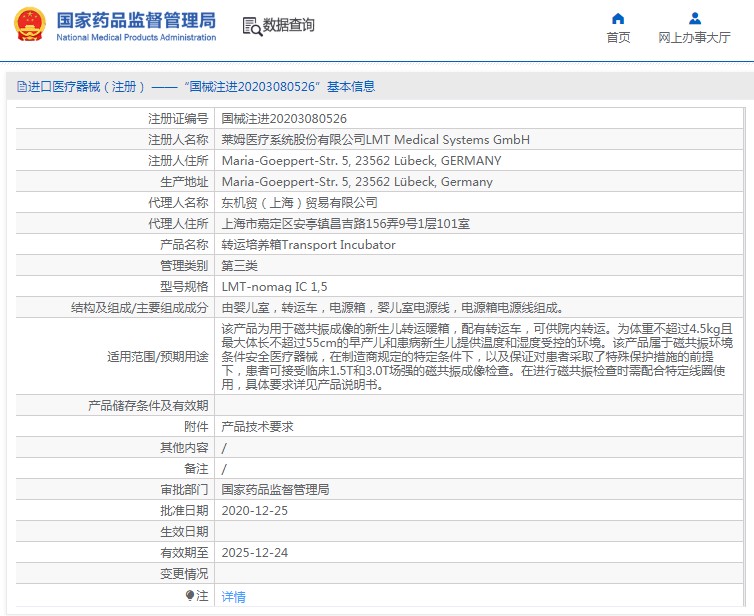754x616 pixels.
Task: Click the 备注 field label
Action: (x=196, y=468)
